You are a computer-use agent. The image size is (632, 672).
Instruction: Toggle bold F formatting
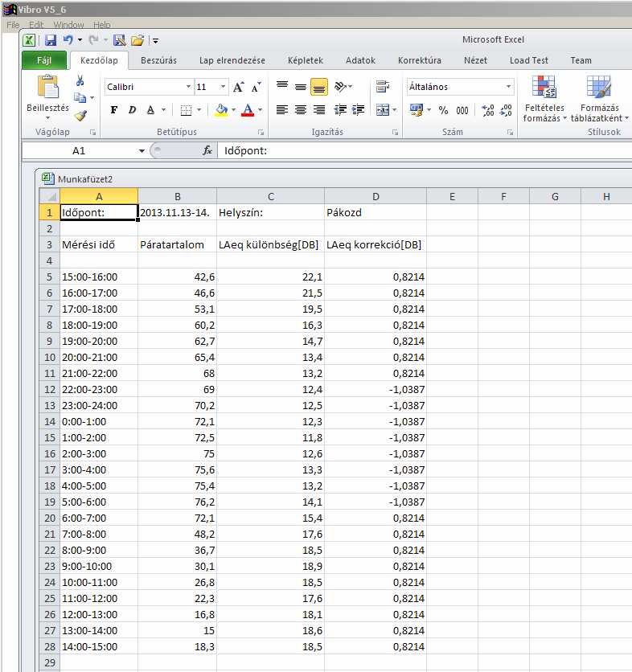point(113,109)
